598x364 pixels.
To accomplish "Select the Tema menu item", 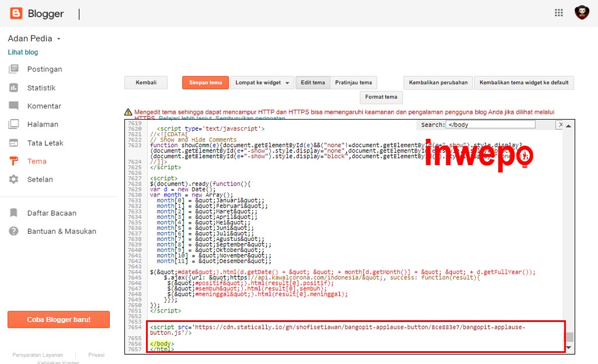I will (x=37, y=162).
